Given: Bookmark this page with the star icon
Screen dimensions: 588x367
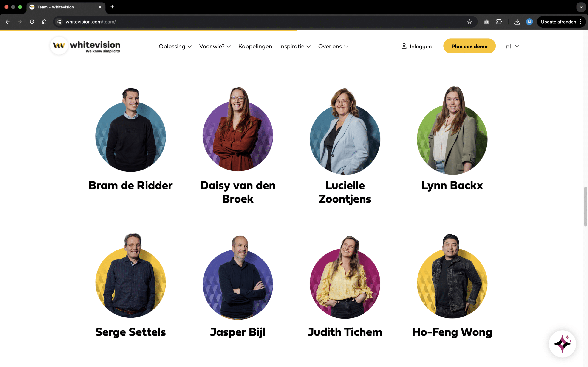Looking at the screenshot, I should coord(469,22).
